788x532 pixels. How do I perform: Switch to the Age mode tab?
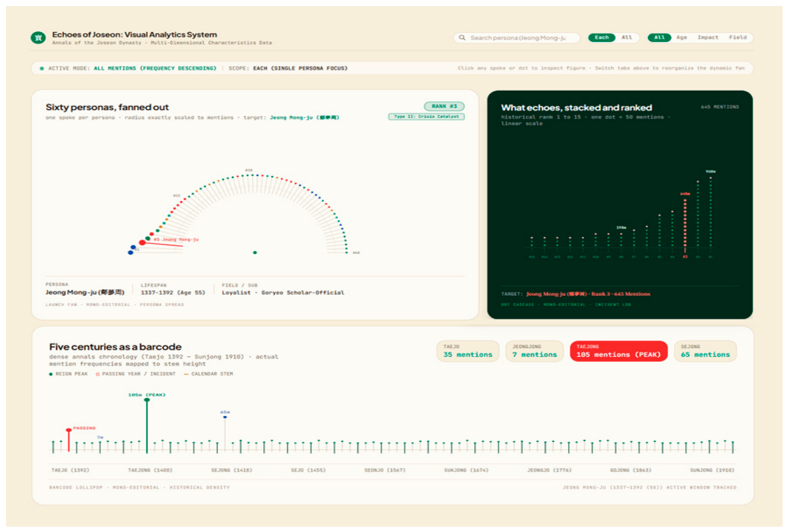[x=681, y=38]
